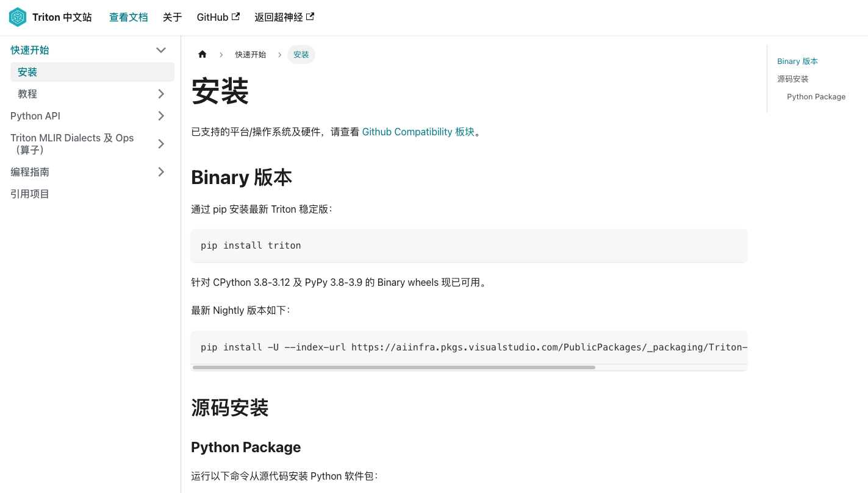Click the horizontal scrollbar under nightly command
868x493 pixels.
pyautogui.click(x=393, y=367)
